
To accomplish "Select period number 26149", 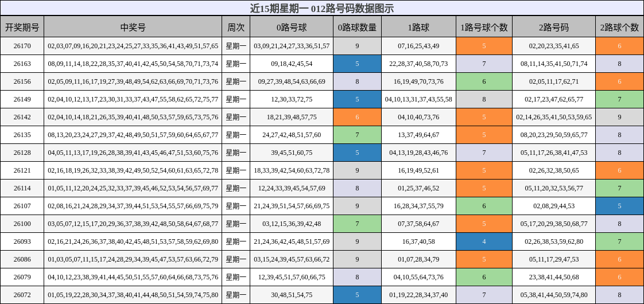I will [22, 99].
